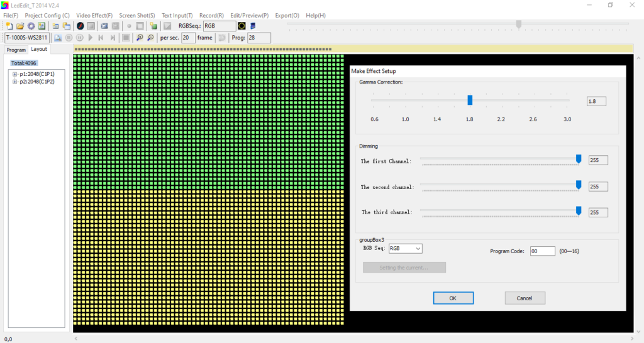Select the Total:4096 label
This screenshot has width=644, height=343.
(x=24, y=63)
